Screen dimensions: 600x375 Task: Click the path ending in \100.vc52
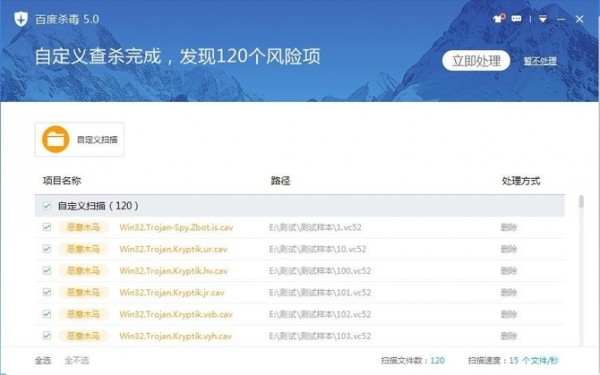click(320, 271)
